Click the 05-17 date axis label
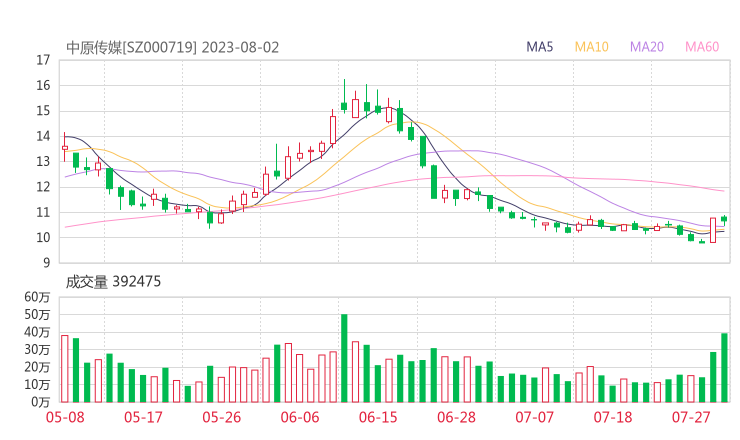 coord(143,417)
